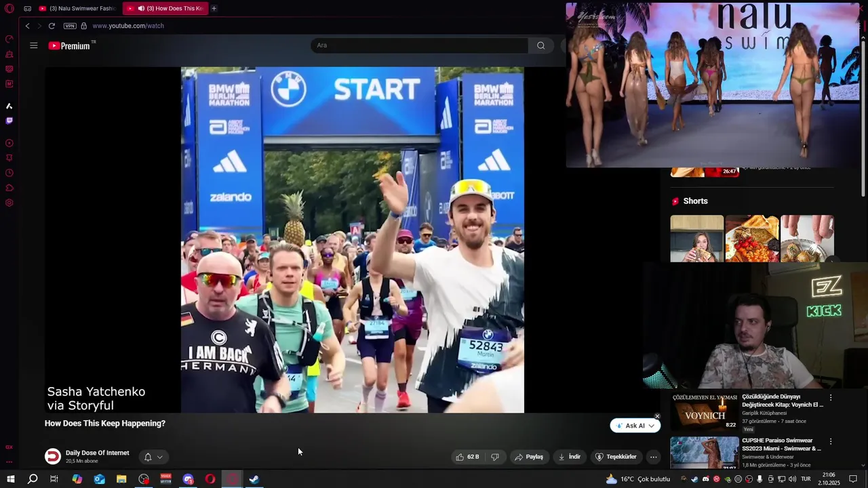Launch Copilot from taskbar

(x=77, y=479)
